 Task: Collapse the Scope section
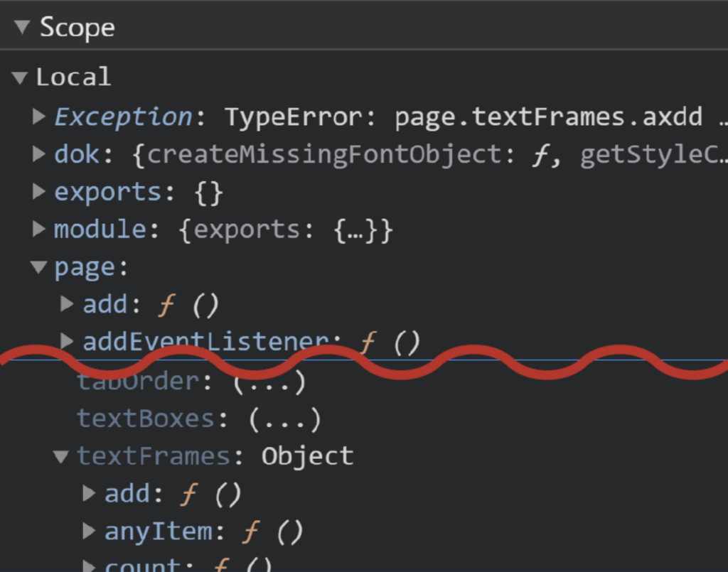pyautogui.click(x=22, y=28)
